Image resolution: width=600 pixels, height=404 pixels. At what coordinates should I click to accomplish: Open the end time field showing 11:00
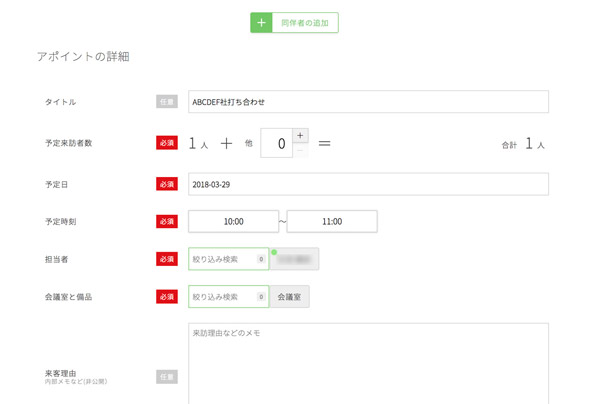point(332,221)
